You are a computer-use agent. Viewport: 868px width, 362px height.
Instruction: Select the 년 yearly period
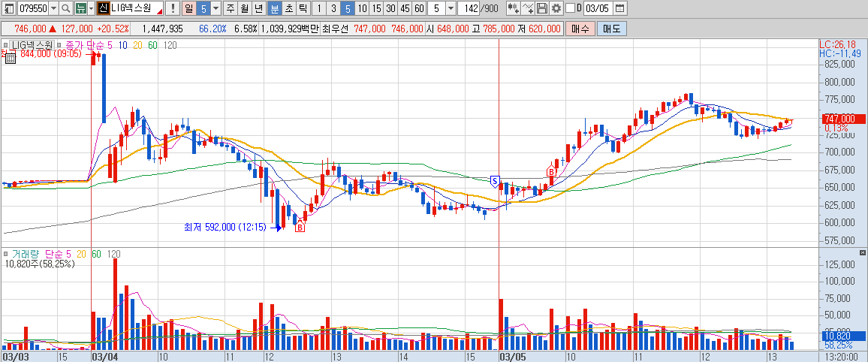[259, 8]
